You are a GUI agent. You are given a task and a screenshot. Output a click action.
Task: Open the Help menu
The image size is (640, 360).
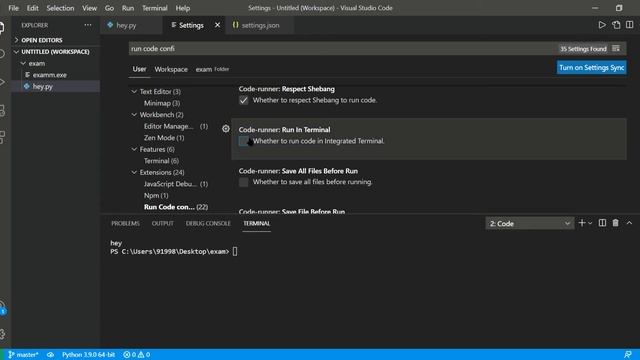(183, 8)
